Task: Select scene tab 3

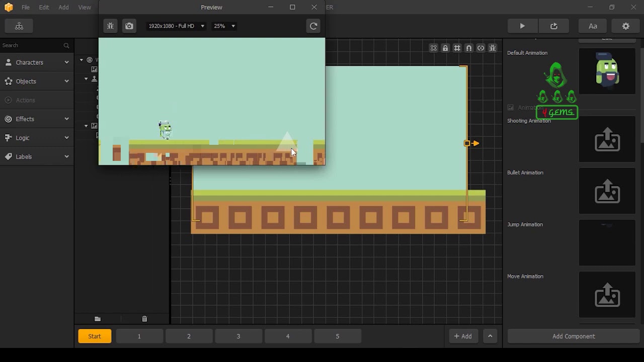Action: pos(238,336)
